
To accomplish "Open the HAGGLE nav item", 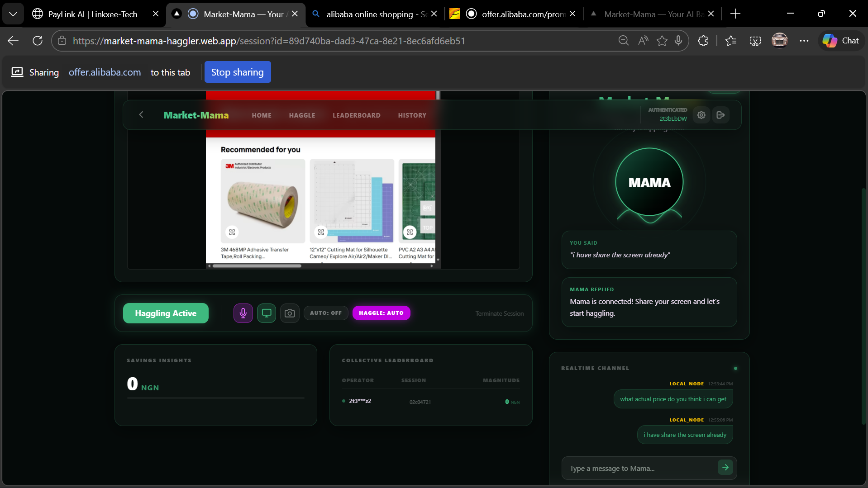I will [x=302, y=115].
